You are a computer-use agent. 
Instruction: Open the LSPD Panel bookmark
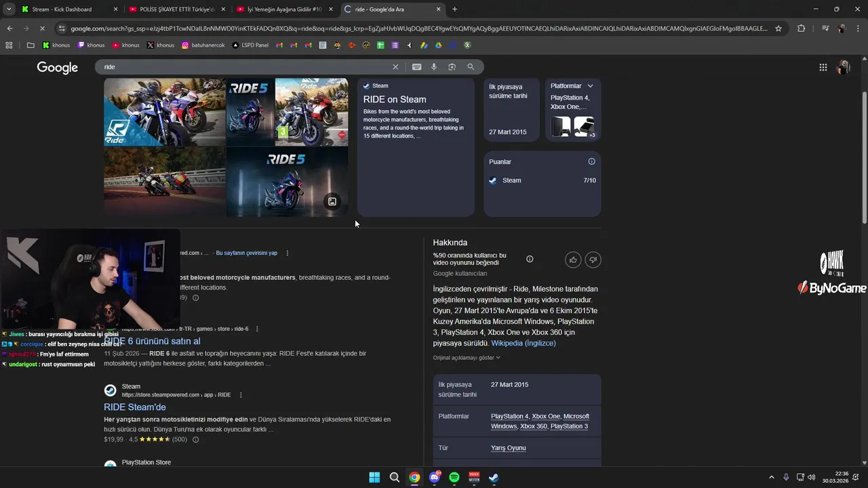pyautogui.click(x=250, y=45)
